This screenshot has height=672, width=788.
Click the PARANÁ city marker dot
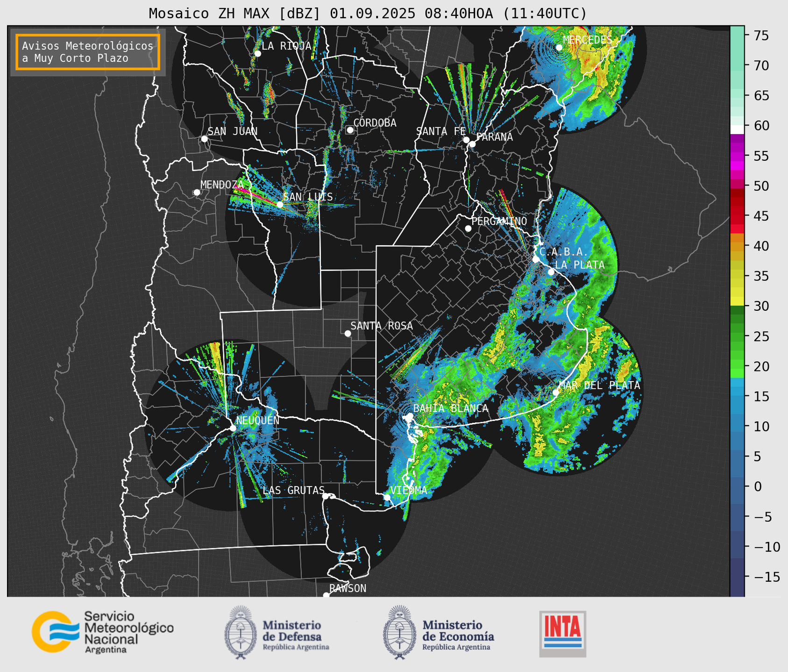pos(472,144)
